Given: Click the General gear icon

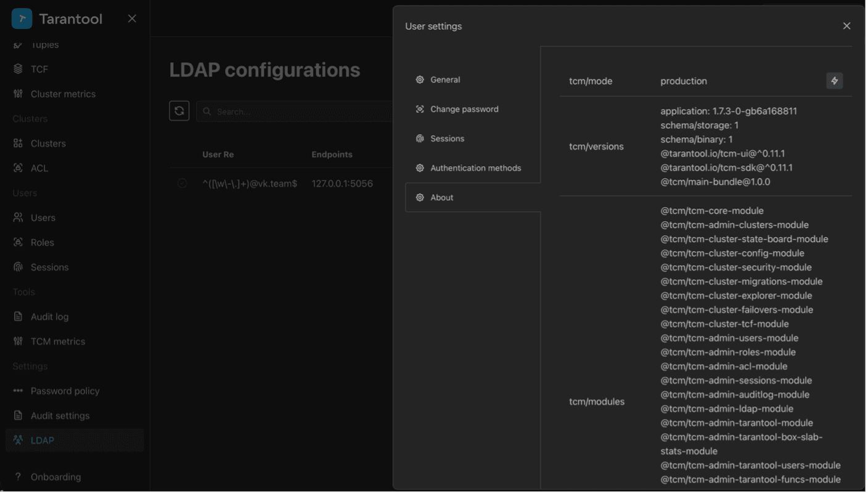Looking at the screenshot, I should pos(420,79).
